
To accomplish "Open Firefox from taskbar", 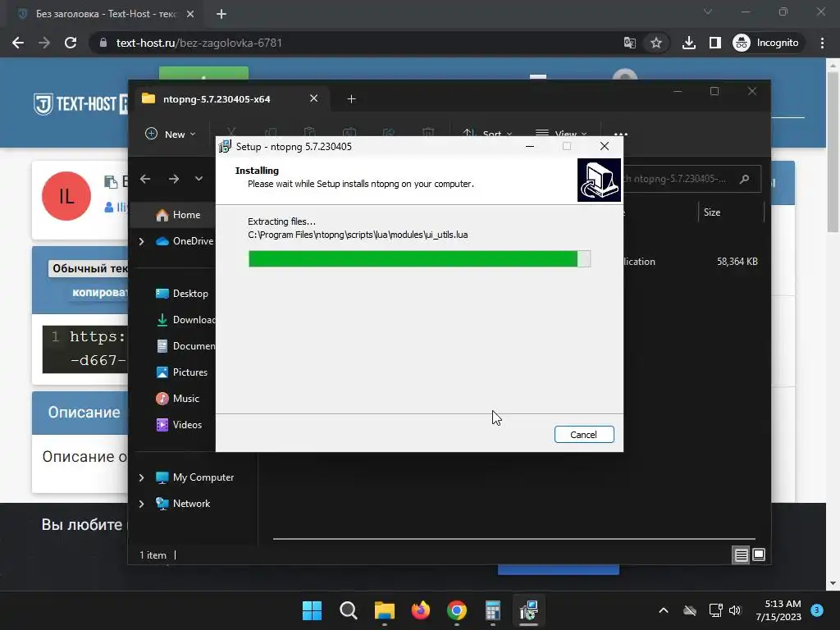I will (421, 610).
